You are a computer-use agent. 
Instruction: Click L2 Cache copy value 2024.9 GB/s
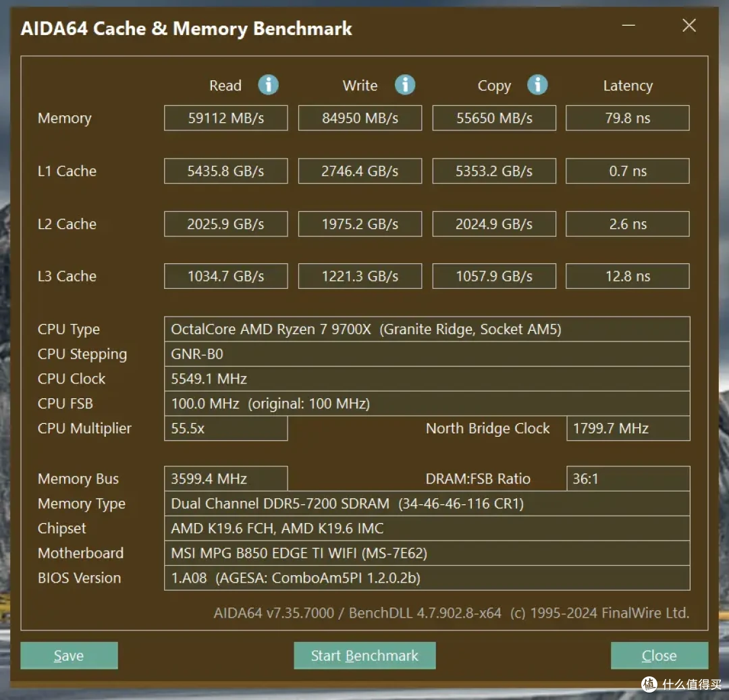494,224
